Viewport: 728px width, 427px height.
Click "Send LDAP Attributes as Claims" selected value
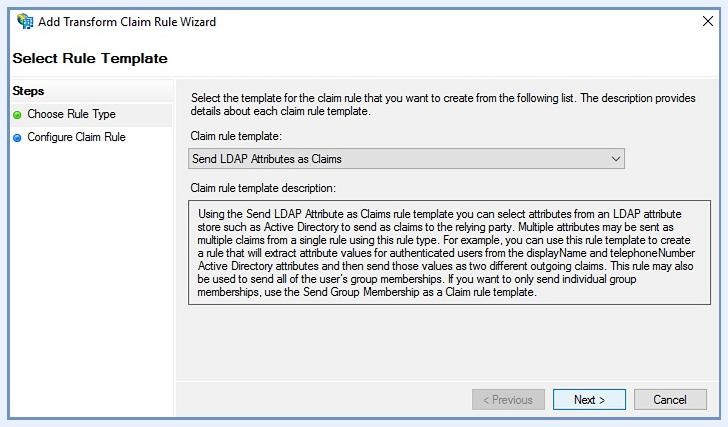point(267,158)
